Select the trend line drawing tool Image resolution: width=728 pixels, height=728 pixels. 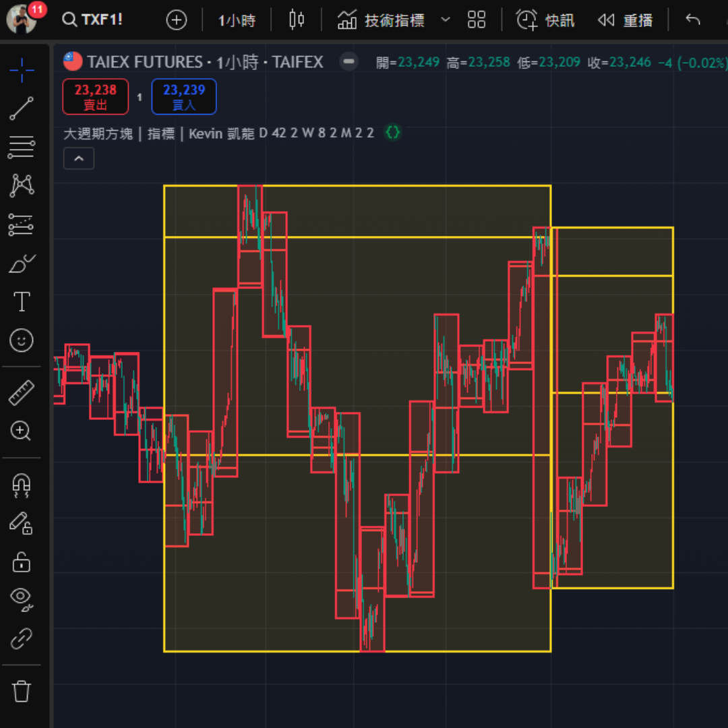coord(22,109)
